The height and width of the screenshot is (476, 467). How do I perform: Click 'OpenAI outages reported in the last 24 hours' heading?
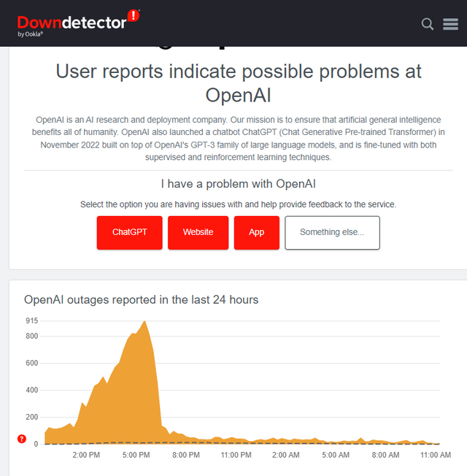coord(142,300)
